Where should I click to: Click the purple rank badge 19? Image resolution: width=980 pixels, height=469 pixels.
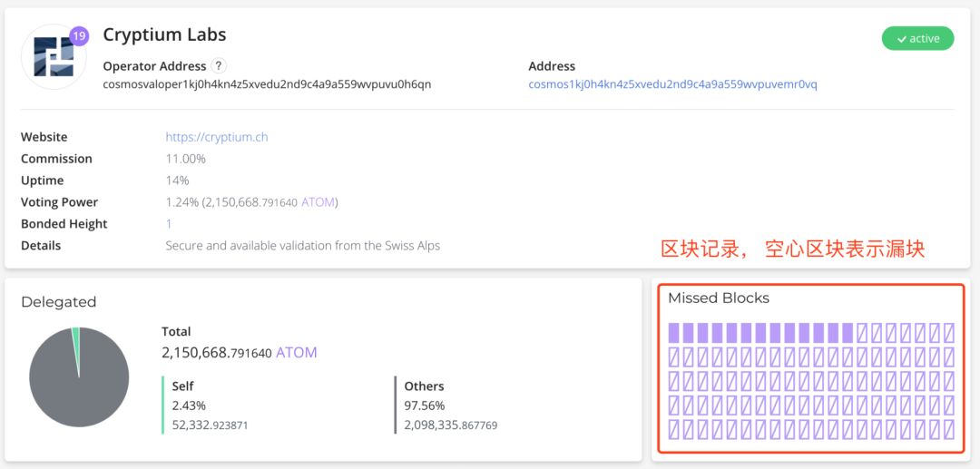[x=79, y=36]
